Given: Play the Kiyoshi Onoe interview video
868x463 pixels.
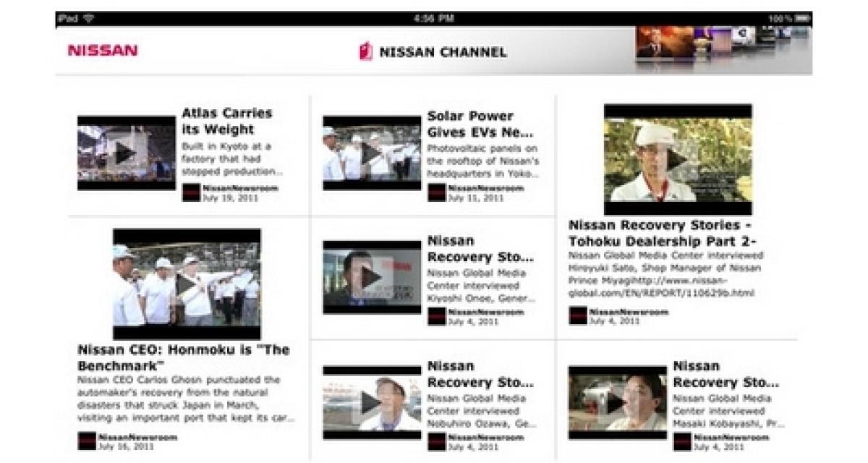Looking at the screenshot, I should 371,277.
